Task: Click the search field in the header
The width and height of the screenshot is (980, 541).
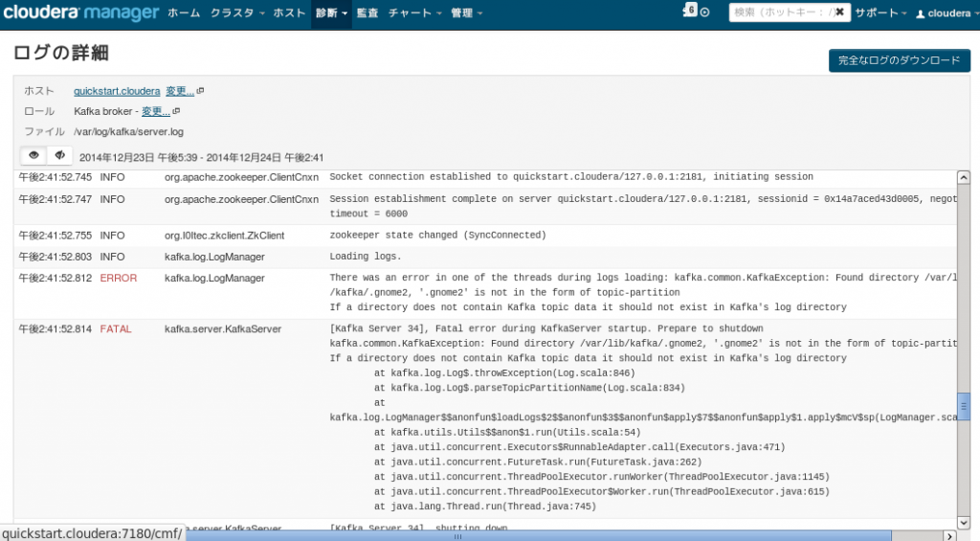Action: 783,11
